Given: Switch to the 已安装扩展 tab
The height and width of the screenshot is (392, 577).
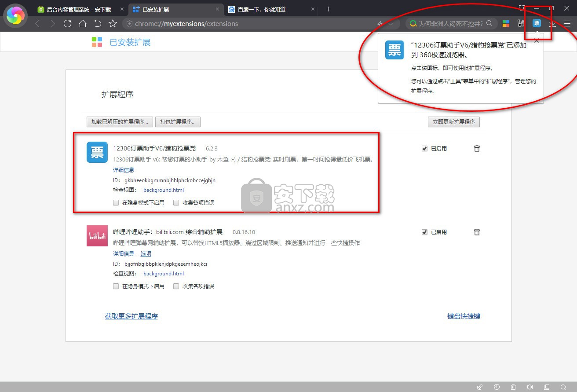Looking at the screenshot, I should [x=175, y=9].
